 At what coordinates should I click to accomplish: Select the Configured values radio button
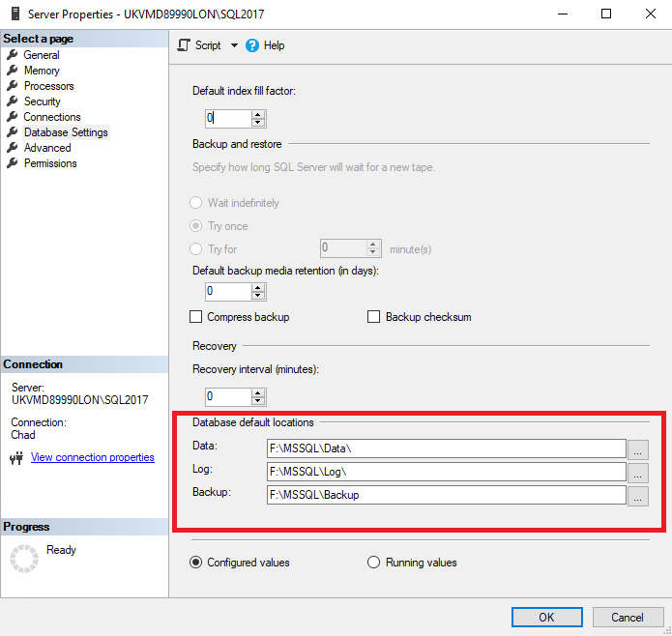pos(196,563)
